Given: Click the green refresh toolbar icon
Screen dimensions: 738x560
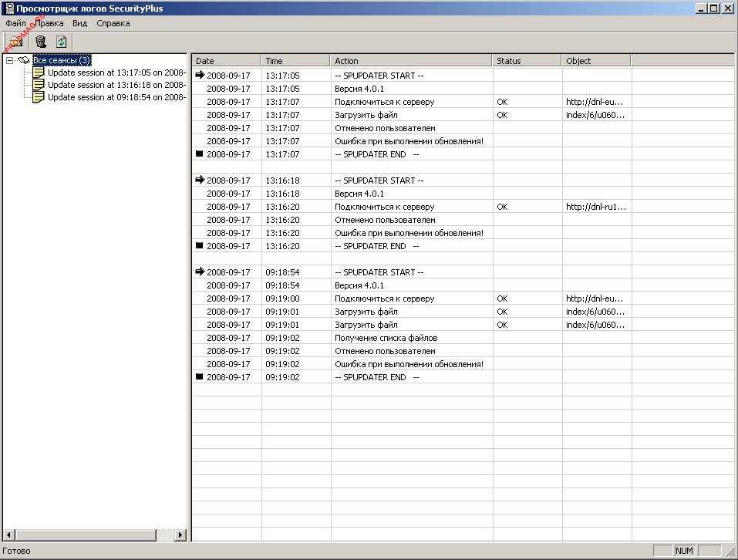Looking at the screenshot, I should coord(61,42).
